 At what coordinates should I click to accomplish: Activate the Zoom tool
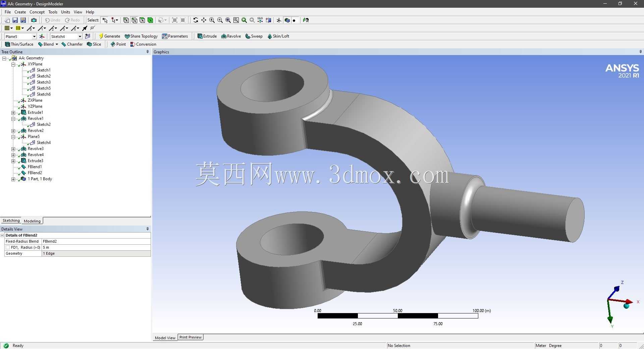pos(212,20)
